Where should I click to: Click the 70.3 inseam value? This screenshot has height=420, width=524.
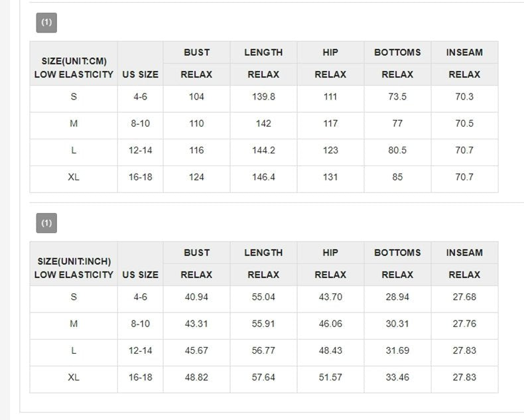click(x=464, y=97)
